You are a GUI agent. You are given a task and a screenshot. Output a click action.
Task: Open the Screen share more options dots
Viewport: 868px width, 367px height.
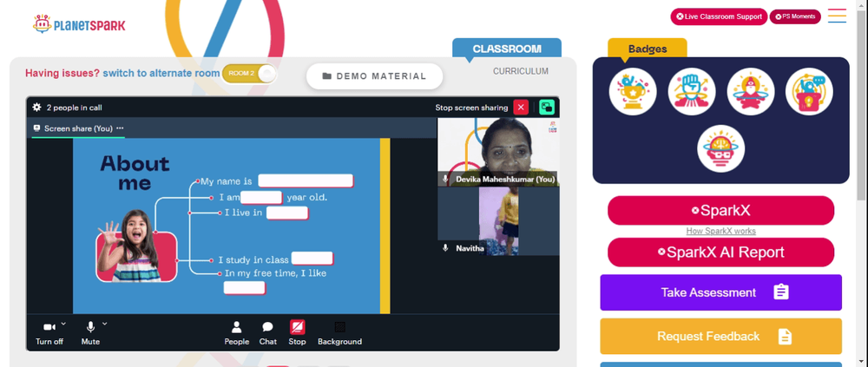(120, 128)
